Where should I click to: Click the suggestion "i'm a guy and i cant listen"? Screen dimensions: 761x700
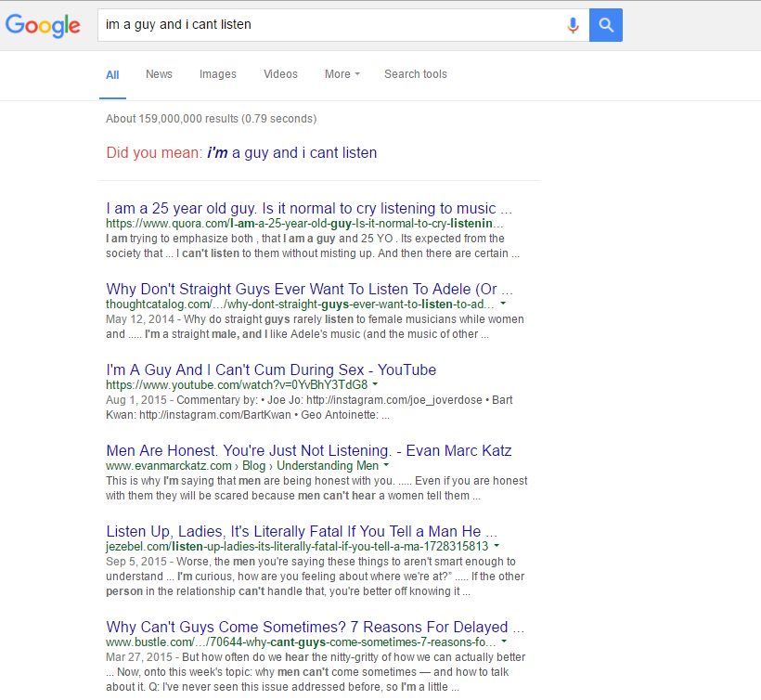291,153
